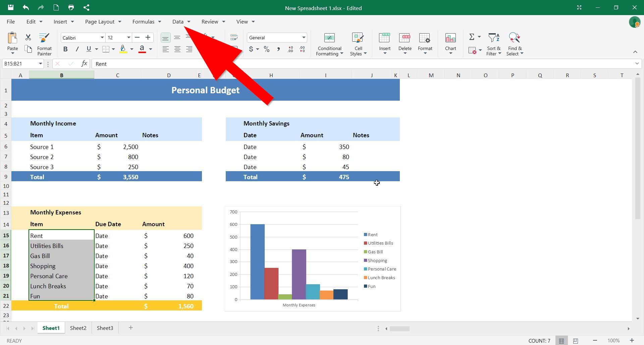Apply AutoSum function
Viewport: 644px width, 345px height.
(x=472, y=37)
